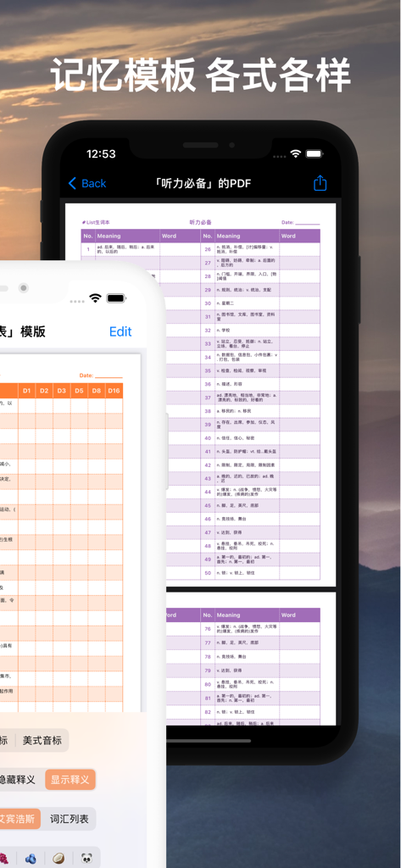Click the #List生词本 label on PDF
Image resolution: width=401 pixels, height=868 pixels.
pos(95,222)
